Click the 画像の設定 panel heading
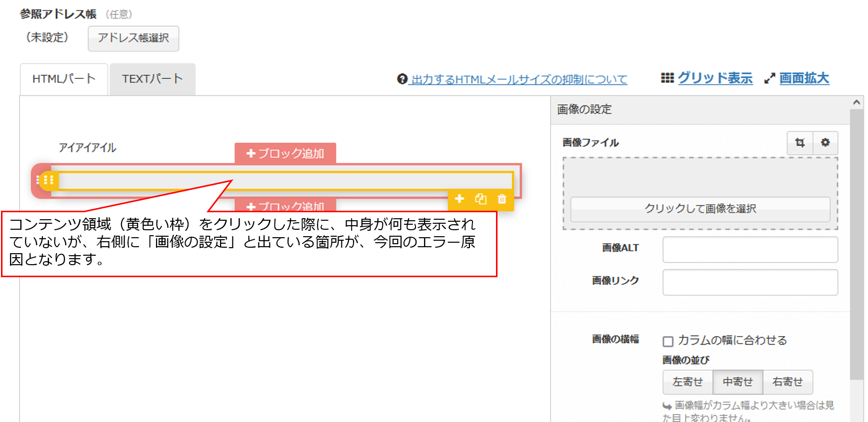The height and width of the screenshot is (422, 868). click(x=584, y=109)
